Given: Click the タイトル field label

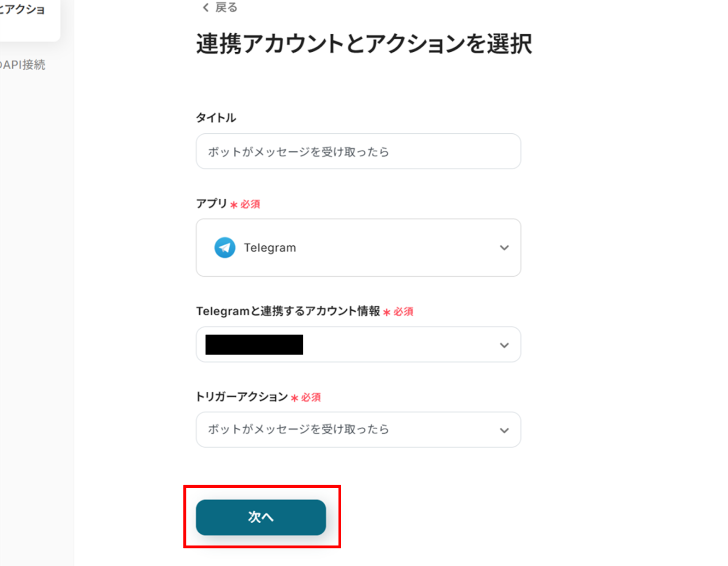Looking at the screenshot, I should click(216, 118).
